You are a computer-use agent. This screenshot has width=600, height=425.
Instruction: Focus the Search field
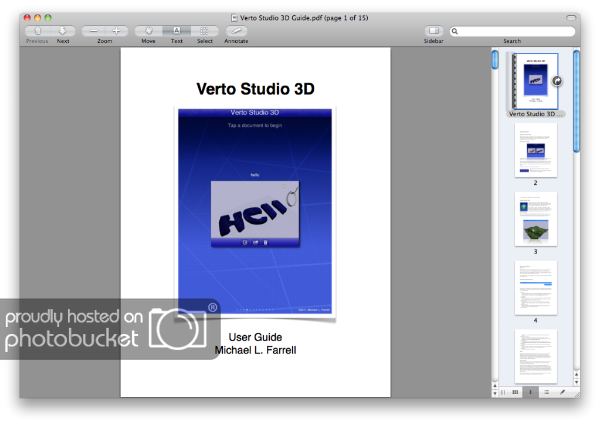point(512,31)
